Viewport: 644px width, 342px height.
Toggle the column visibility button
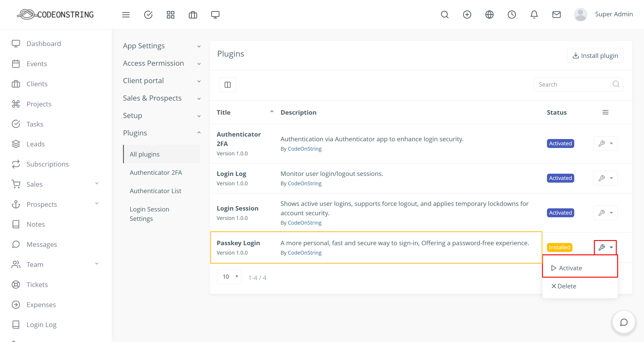click(227, 85)
